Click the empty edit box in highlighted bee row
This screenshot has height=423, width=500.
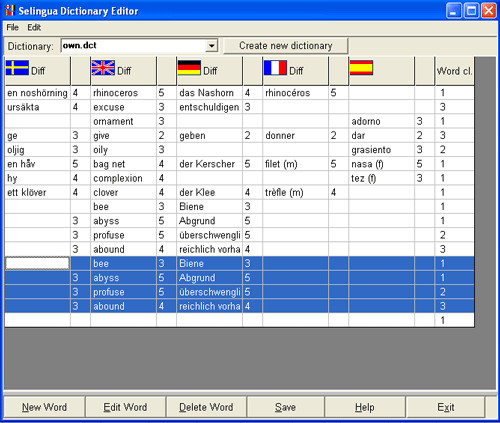click(x=37, y=263)
